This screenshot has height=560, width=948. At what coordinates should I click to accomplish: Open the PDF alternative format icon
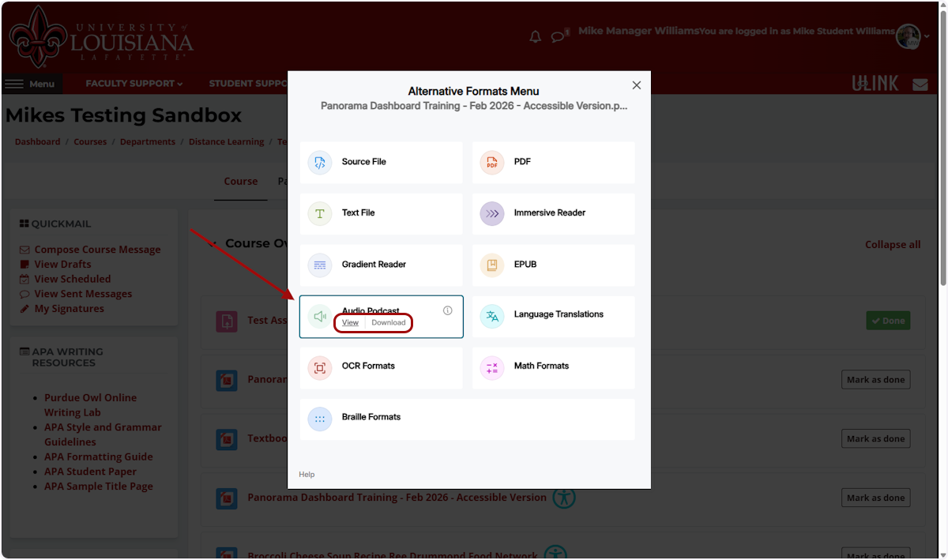pyautogui.click(x=493, y=162)
